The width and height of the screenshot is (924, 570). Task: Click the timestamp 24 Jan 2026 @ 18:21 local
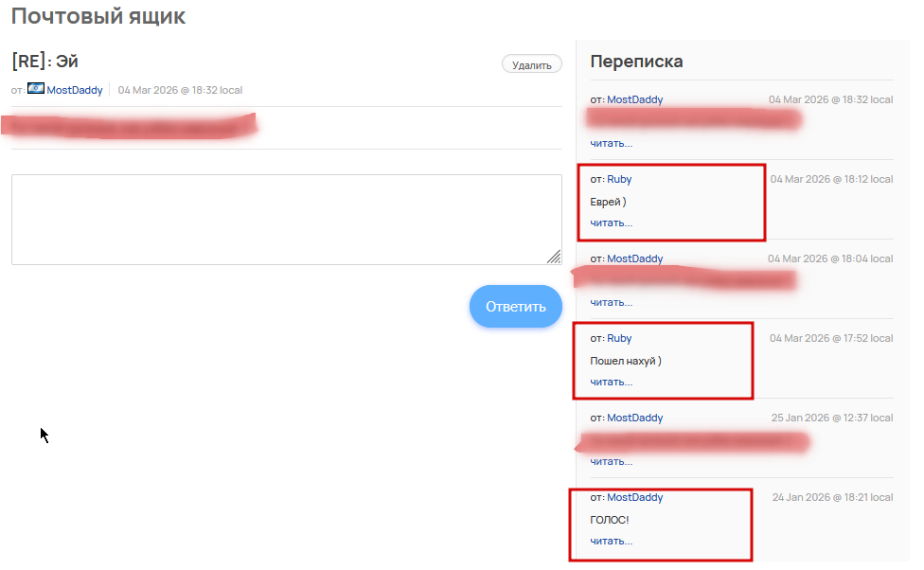tap(833, 497)
